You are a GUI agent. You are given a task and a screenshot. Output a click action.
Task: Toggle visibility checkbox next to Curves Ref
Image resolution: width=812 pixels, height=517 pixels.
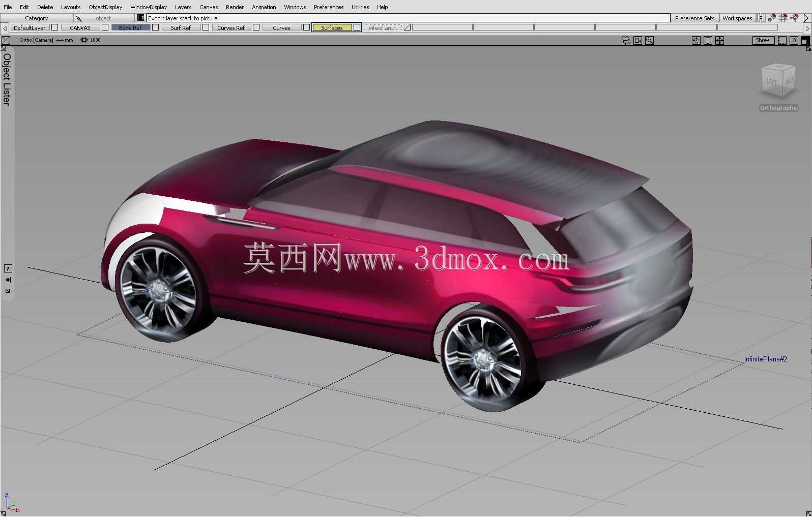[256, 27]
